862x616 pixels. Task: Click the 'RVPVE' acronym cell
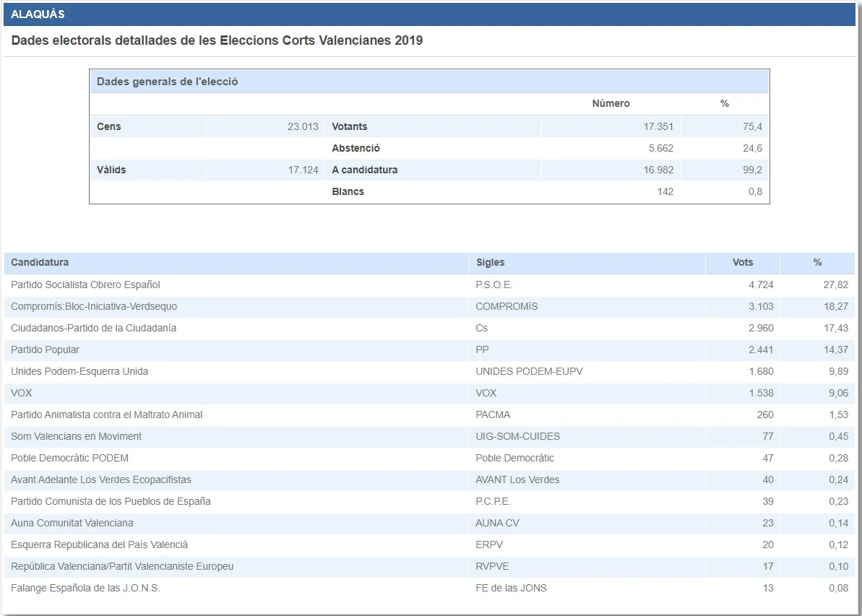point(492,566)
